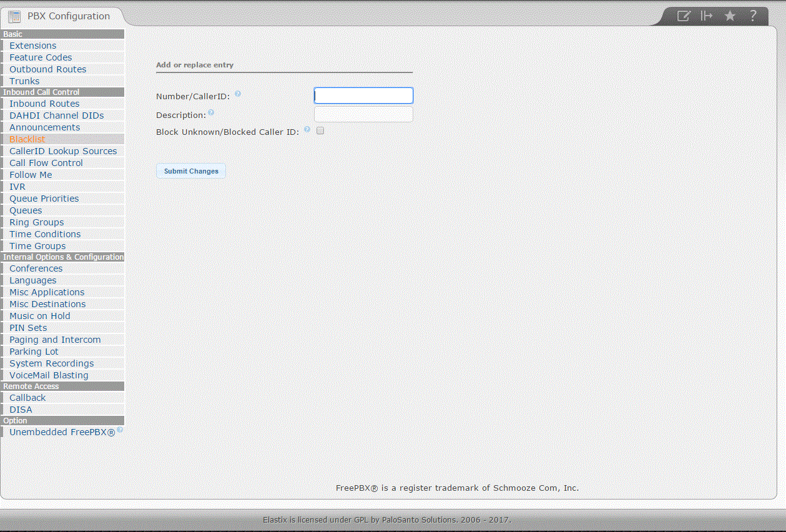Open Extensions in the sidebar
786x532 pixels.
32,46
